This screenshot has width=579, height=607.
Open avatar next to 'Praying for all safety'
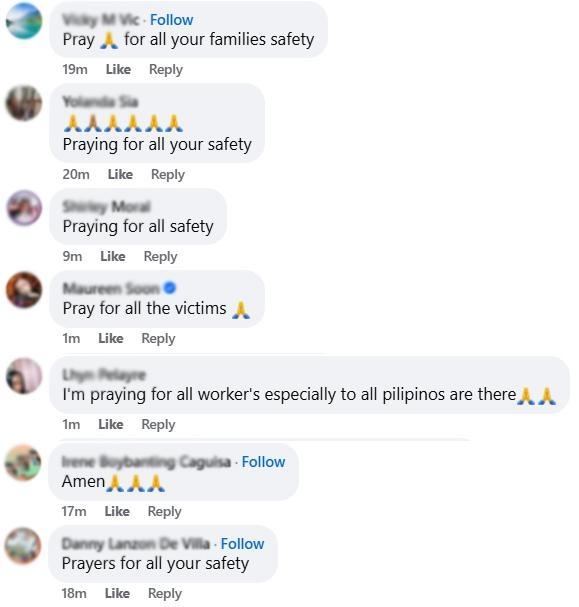pyautogui.click(x=24, y=208)
